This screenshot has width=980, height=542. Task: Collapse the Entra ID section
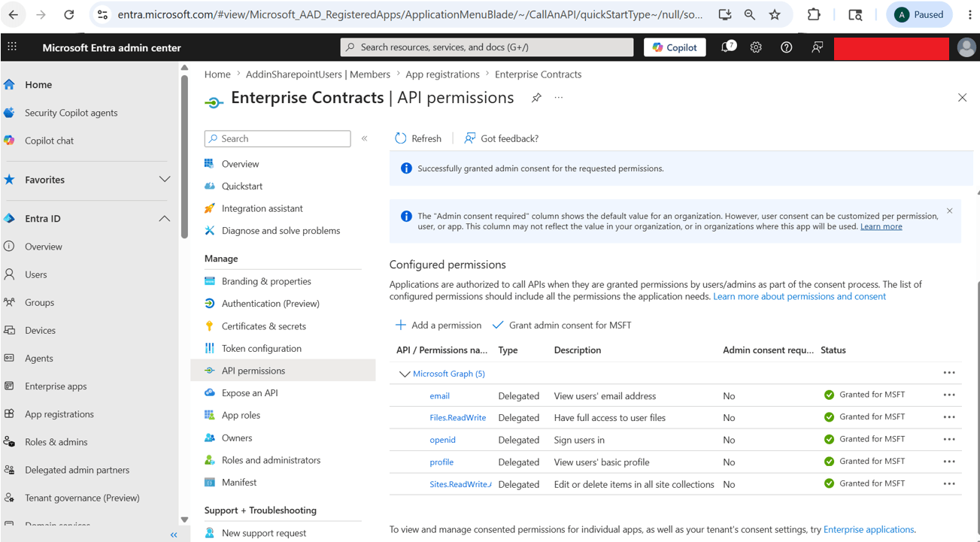[x=165, y=219]
